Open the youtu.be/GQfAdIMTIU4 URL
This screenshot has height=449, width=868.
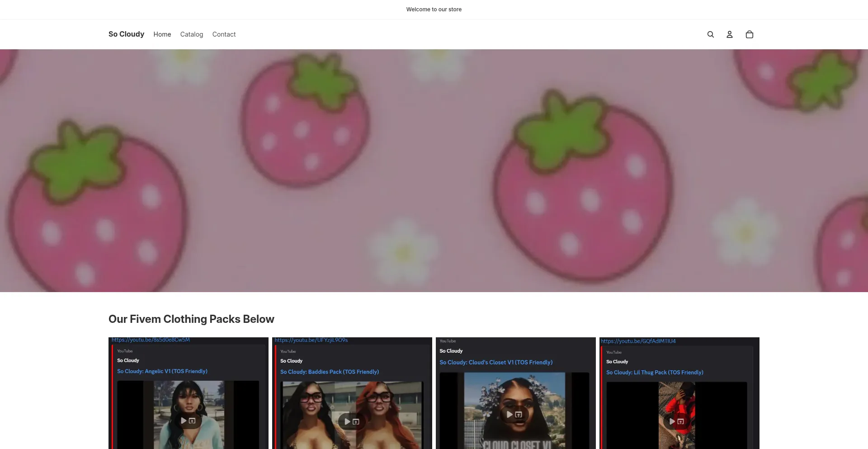tap(638, 341)
